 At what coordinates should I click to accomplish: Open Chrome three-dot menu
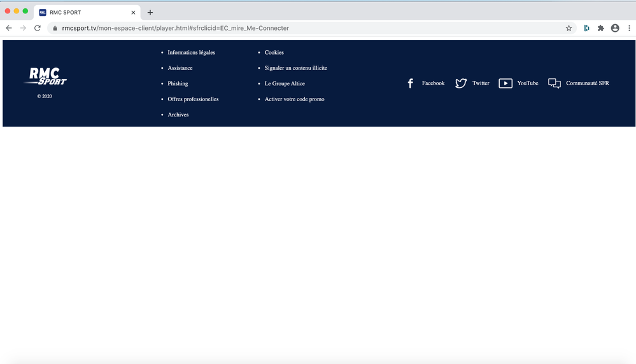(x=629, y=28)
